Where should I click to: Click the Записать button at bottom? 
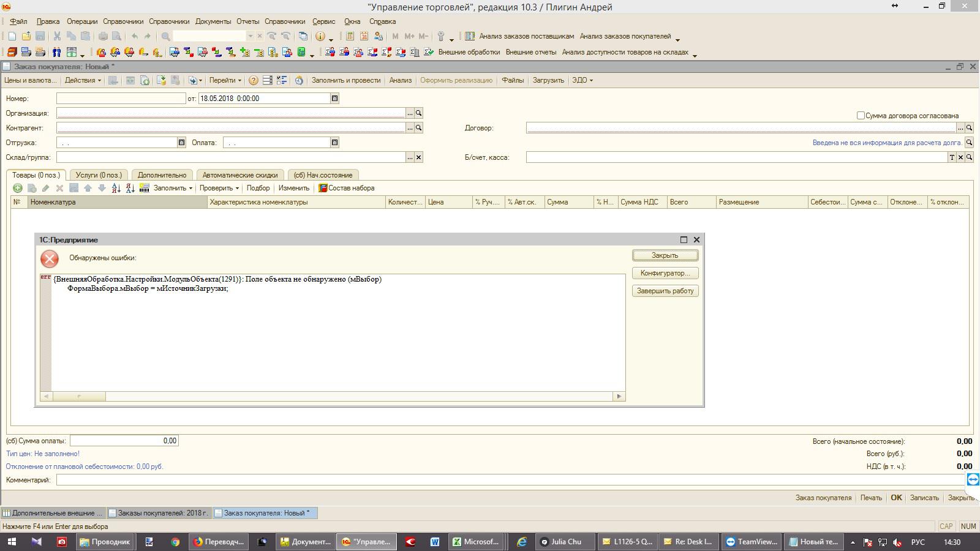924,498
